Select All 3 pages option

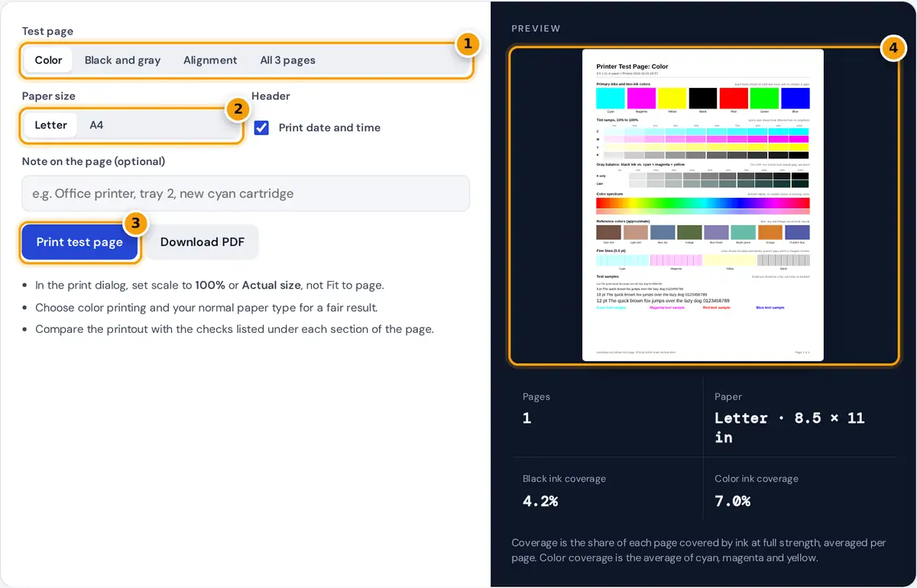[287, 60]
